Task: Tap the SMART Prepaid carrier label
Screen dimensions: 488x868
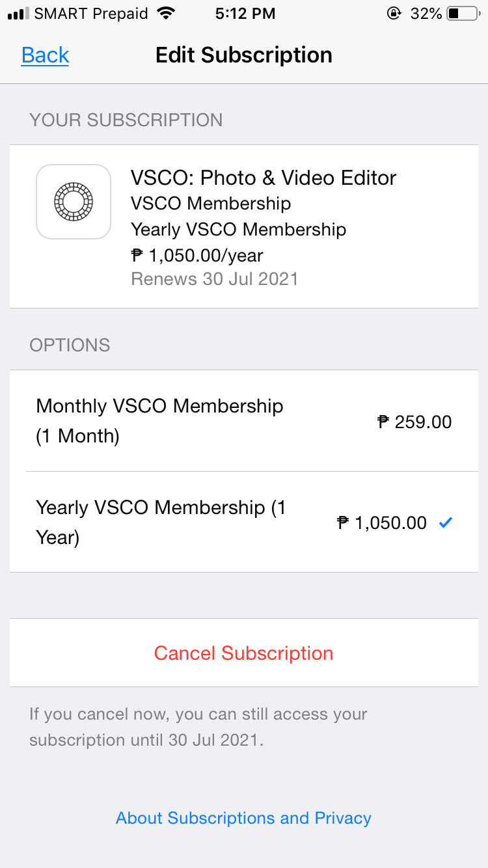Action: pos(91,14)
